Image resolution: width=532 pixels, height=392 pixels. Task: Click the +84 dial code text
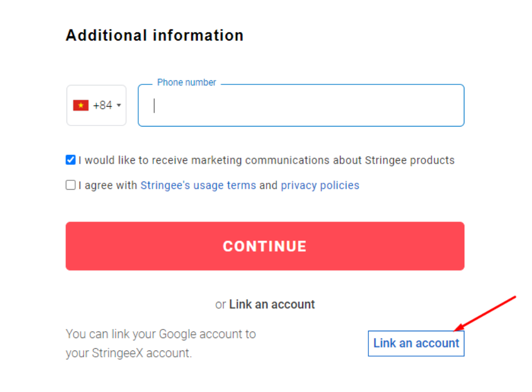pyautogui.click(x=102, y=105)
